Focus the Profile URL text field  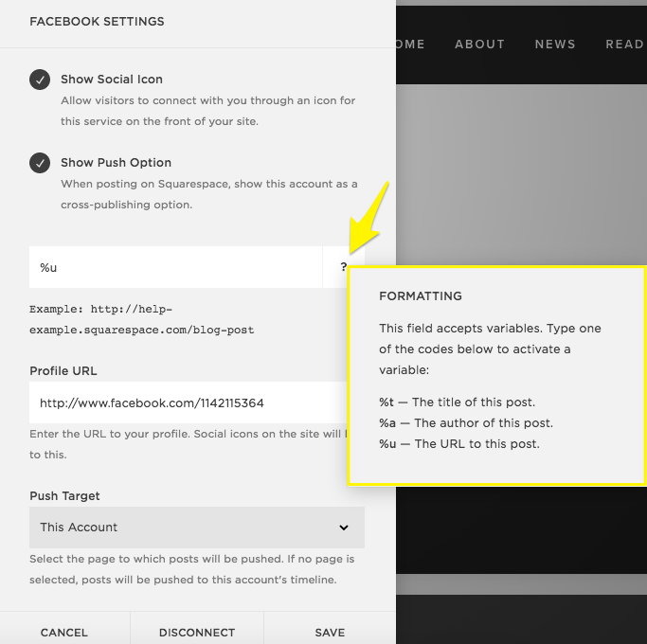point(185,402)
